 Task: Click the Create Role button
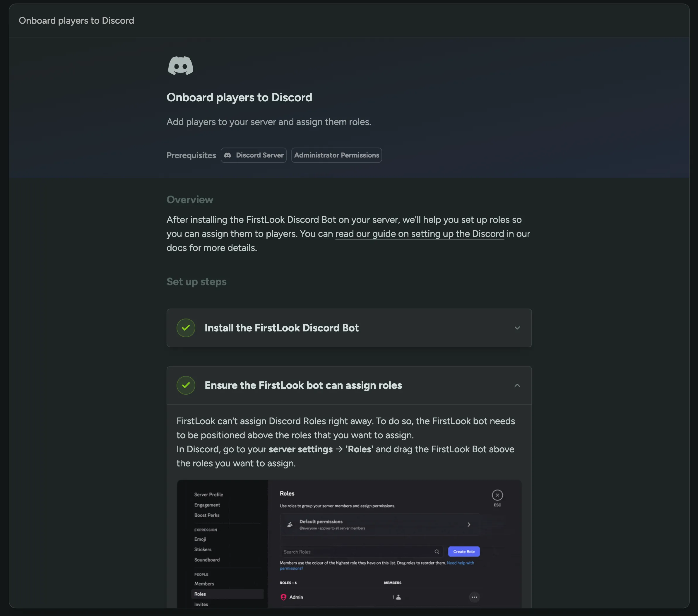pos(464,551)
